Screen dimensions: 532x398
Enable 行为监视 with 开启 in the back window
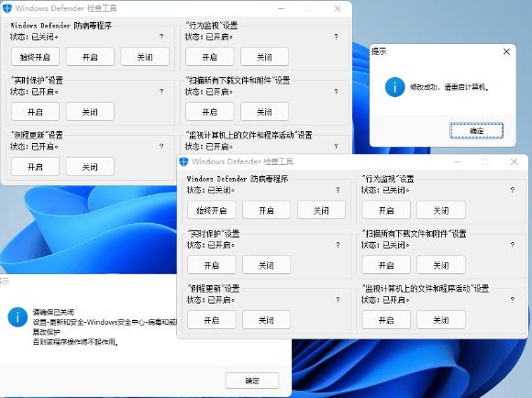(210, 57)
